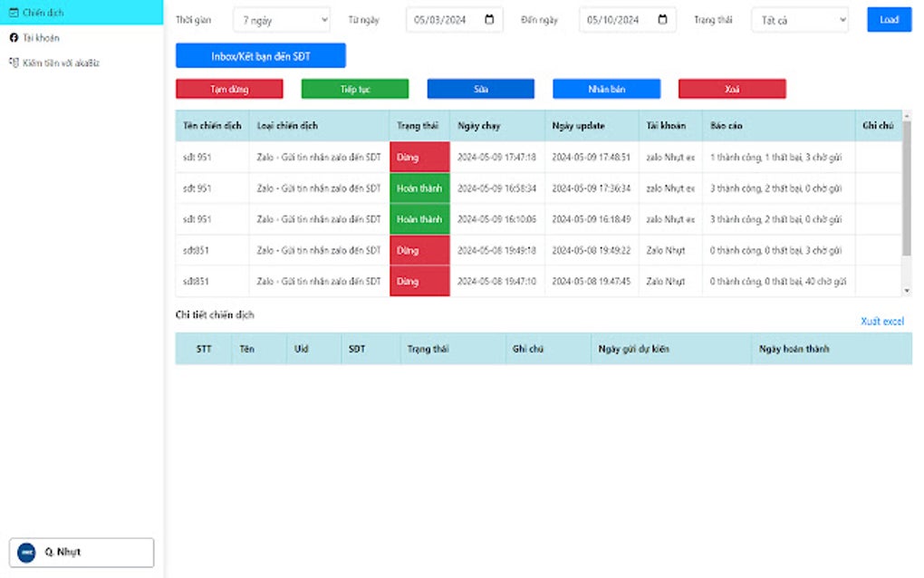The width and height of the screenshot is (924, 578).
Task: Click the report '0 thành công, 0 thất bại, 40 chờ gửi'
Action: pyautogui.click(x=778, y=282)
